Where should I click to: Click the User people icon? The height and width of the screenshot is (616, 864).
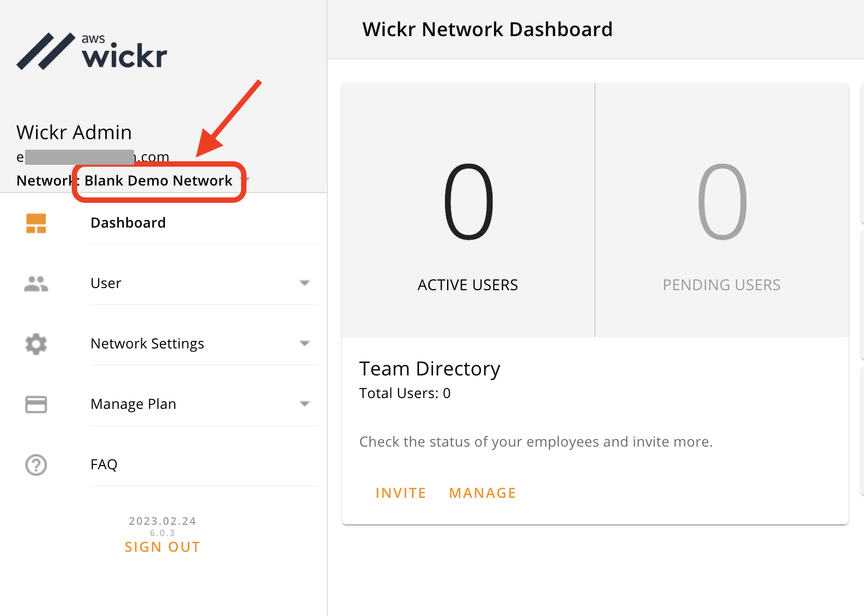[36, 284]
